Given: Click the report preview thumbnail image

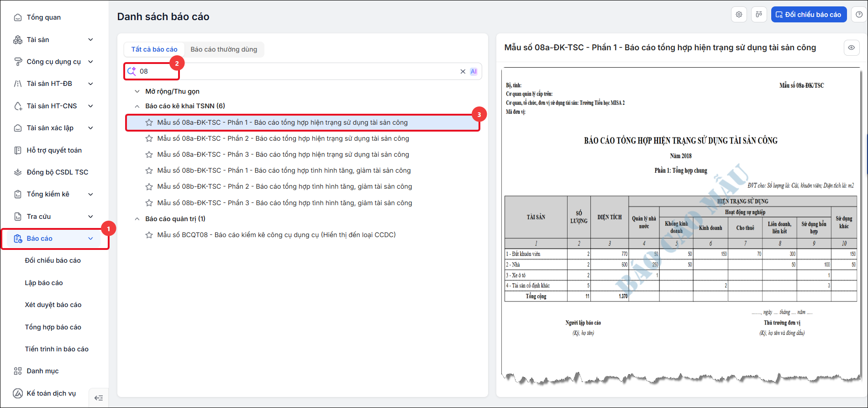Looking at the screenshot, I should (681, 226).
